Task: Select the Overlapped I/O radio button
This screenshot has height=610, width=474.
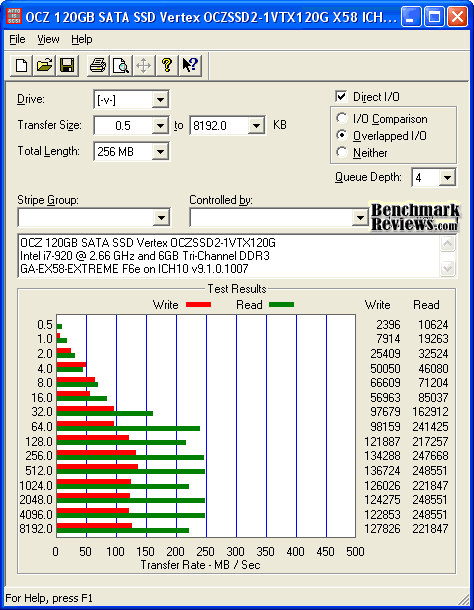Action: [342, 135]
